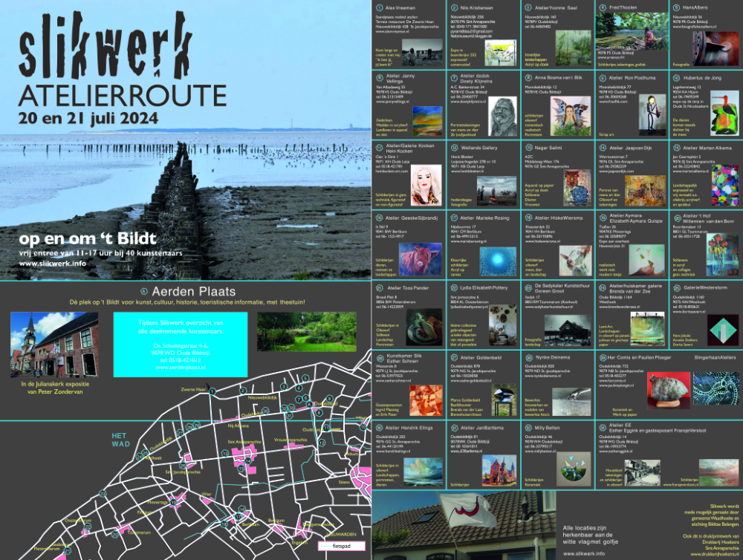Click the HET WAD label on the map

click(x=120, y=440)
